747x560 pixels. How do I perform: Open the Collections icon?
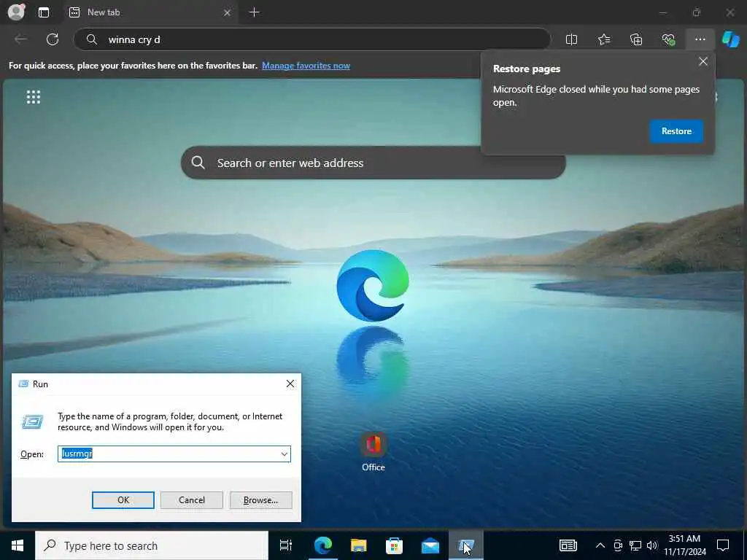coord(636,39)
